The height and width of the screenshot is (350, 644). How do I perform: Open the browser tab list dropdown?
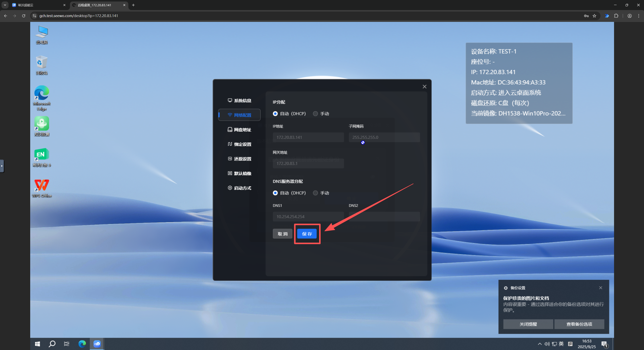(x=5, y=5)
